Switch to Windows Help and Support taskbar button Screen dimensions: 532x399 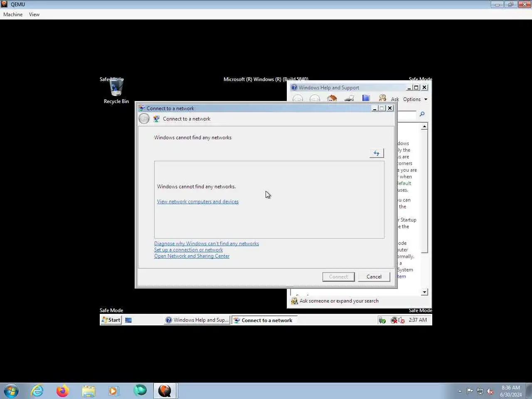pos(197,320)
